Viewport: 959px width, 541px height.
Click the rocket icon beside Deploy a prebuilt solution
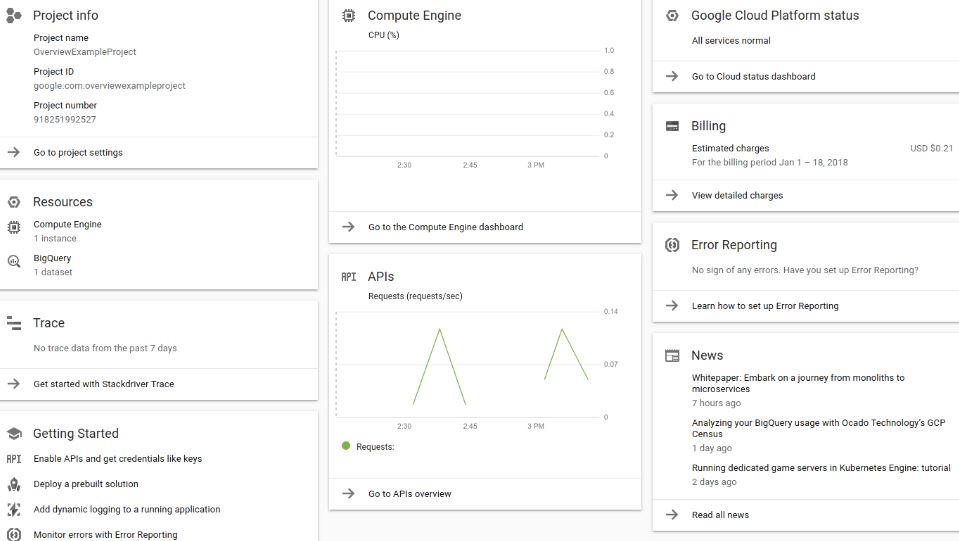pos(13,484)
